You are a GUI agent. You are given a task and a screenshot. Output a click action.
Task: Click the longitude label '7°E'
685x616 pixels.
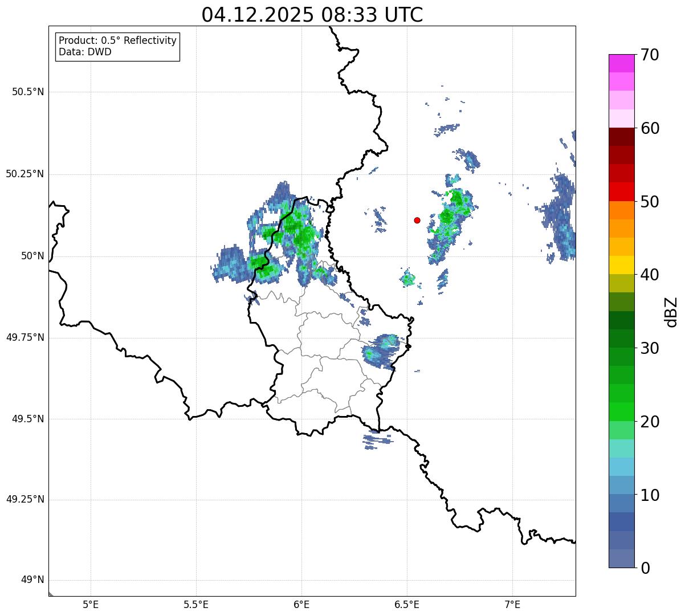512,604
